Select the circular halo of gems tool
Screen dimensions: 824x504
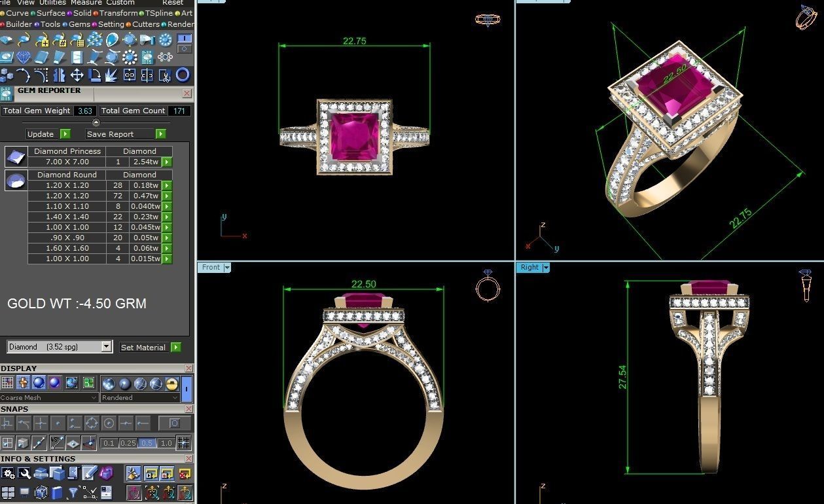point(165,39)
